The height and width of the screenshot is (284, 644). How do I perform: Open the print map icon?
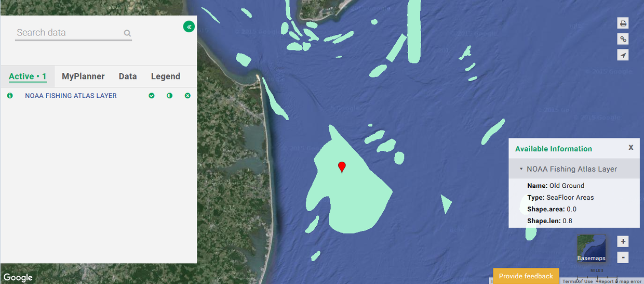tap(623, 23)
